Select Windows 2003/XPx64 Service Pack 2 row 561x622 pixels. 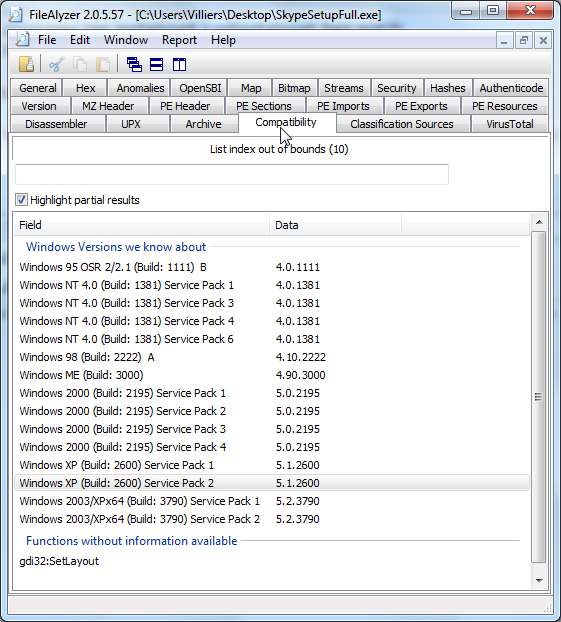point(272,519)
